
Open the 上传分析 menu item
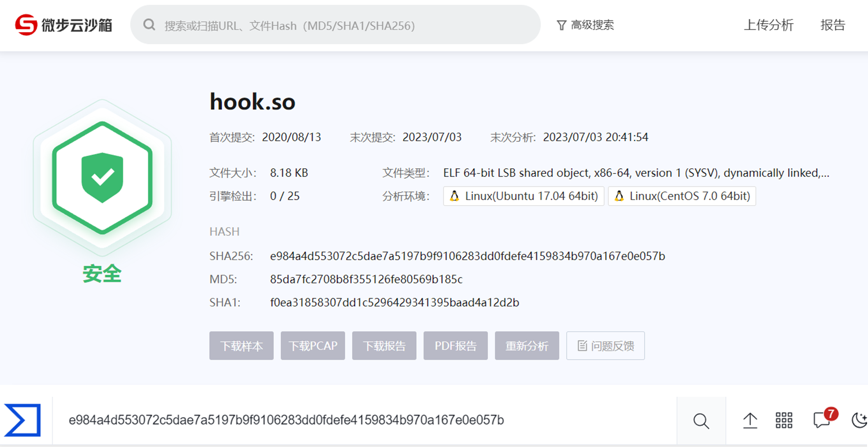click(768, 25)
